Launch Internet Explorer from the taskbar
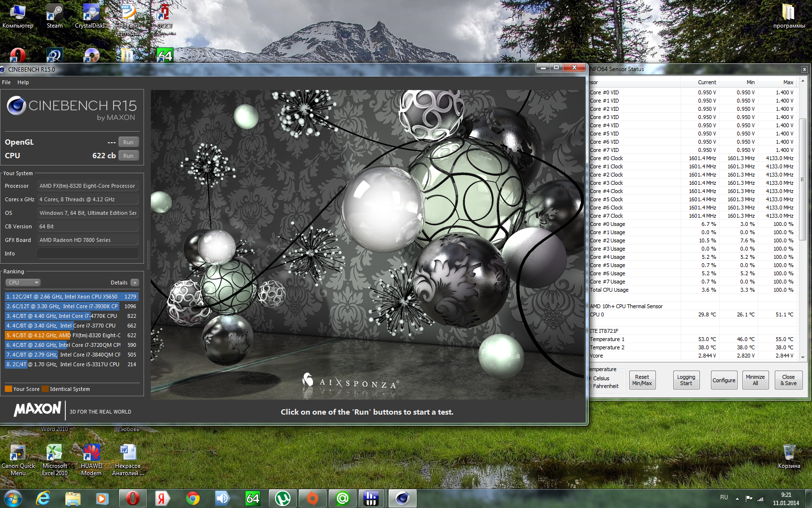 43,498
